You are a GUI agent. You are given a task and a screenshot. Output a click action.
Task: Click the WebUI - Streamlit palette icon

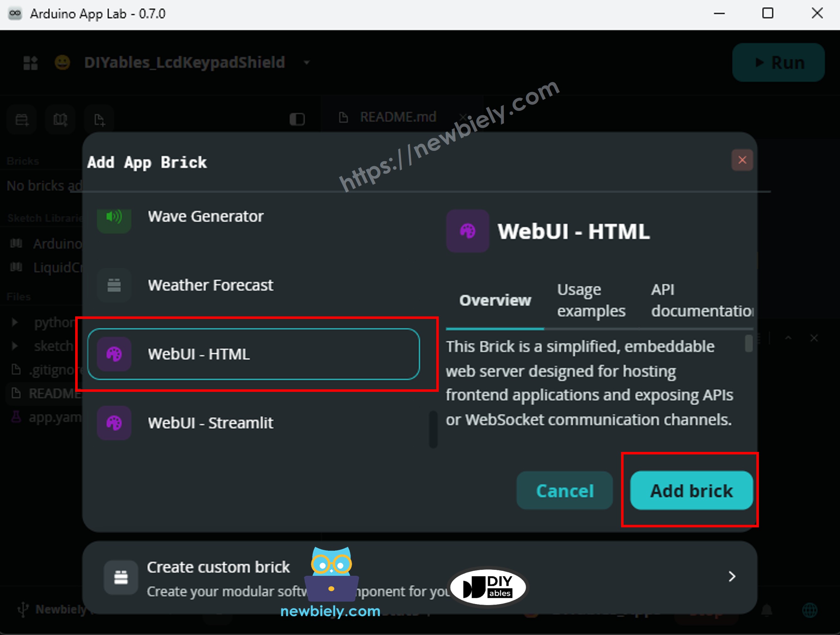coord(114,423)
